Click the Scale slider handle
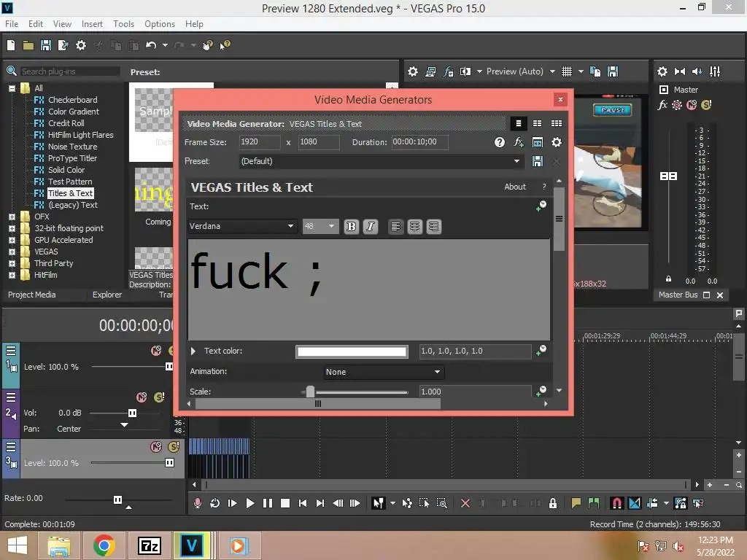Screen dimensions: 747x560 pyautogui.click(x=310, y=392)
